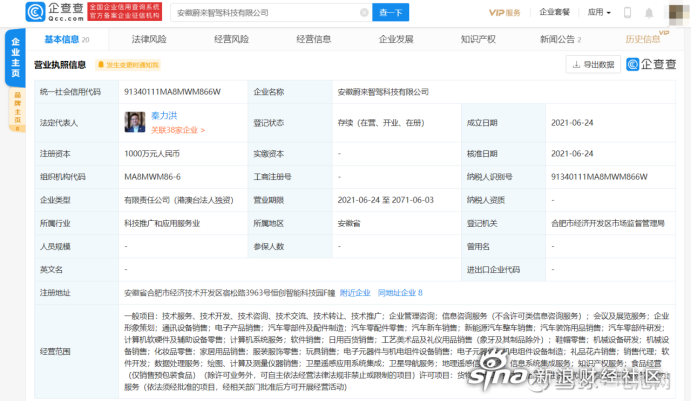Open the mobile phone app icon

pyautogui.click(x=627, y=12)
